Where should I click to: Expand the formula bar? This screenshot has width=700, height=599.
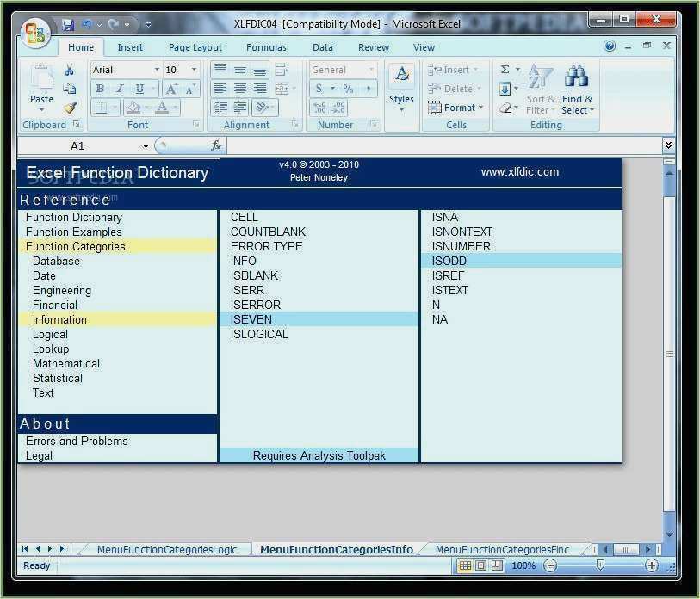(x=668, y=145)
